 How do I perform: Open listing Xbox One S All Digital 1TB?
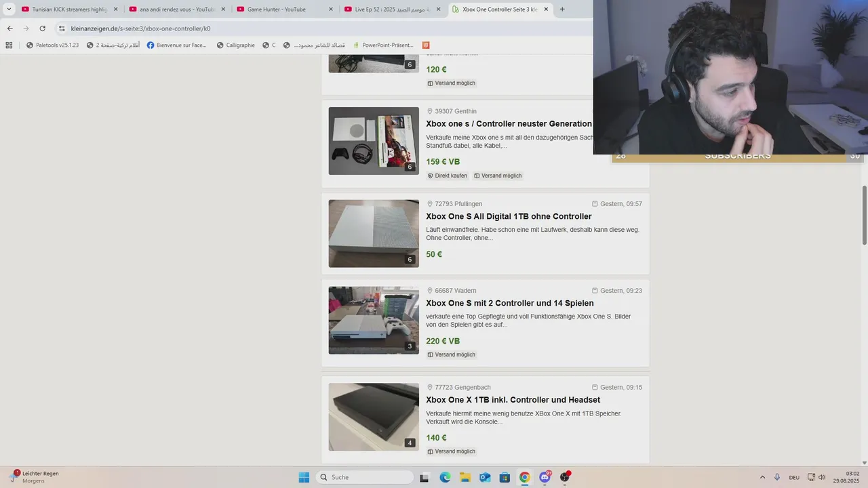tap(509, 217)
